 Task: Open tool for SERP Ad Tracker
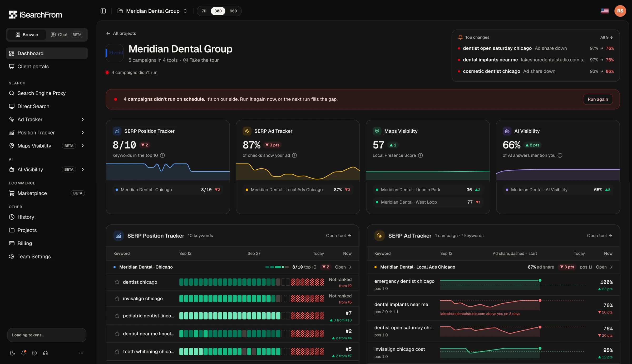pyautogui.click(x=599, y=236)
